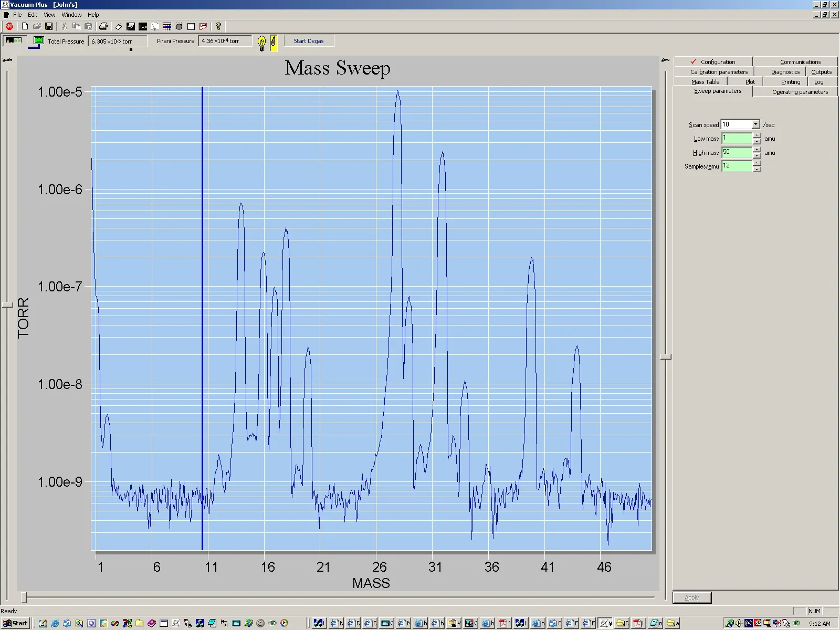Decrease Low mass with down spinner arrow
This screenshot has width=840, height=630.
757,141
